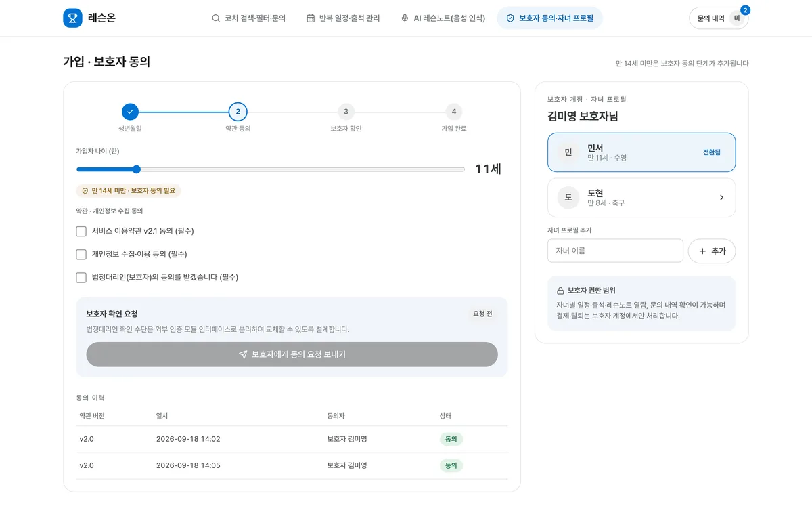Open 문의 내역 button
Screen dimensions: 812x508
click(719, 18)
